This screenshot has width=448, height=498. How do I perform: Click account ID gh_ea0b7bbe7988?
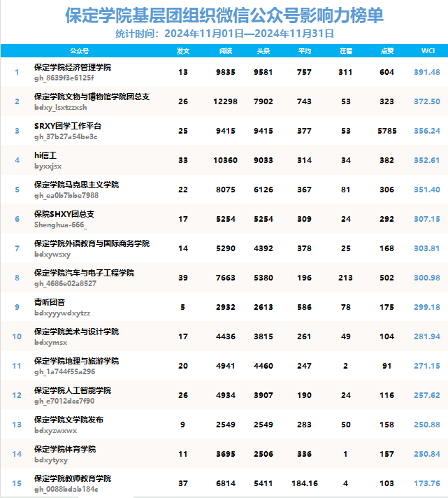pos(66,196)
